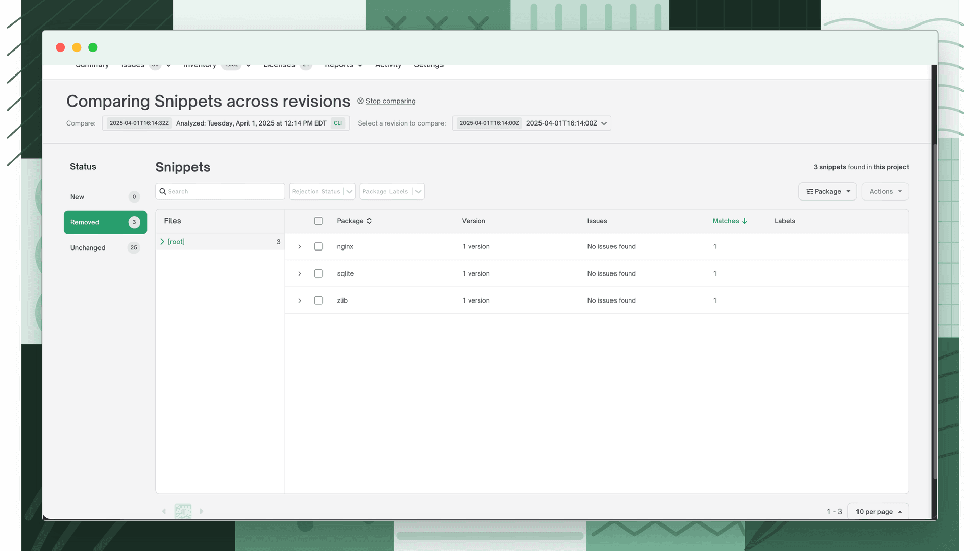Image resolution: width=980 pixels, height=551 pixels.
Task: Click the Unchanged count badge 25
Action: coord(134,248)
